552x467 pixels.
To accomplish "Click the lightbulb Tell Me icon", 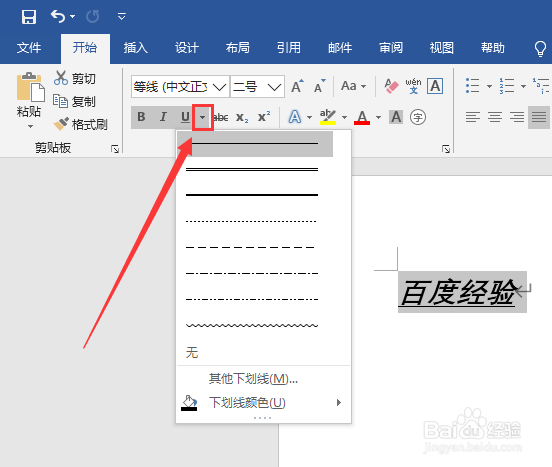I will click(540, 49).
